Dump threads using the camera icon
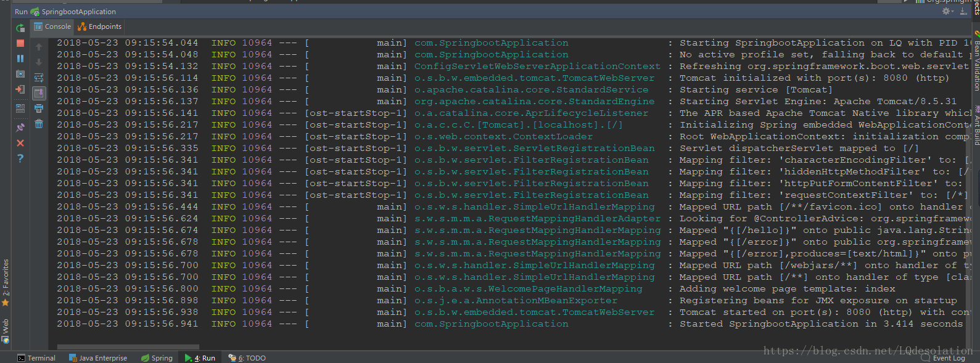Image resolution: width=980 pixels, height=363 pixels. 20,74
